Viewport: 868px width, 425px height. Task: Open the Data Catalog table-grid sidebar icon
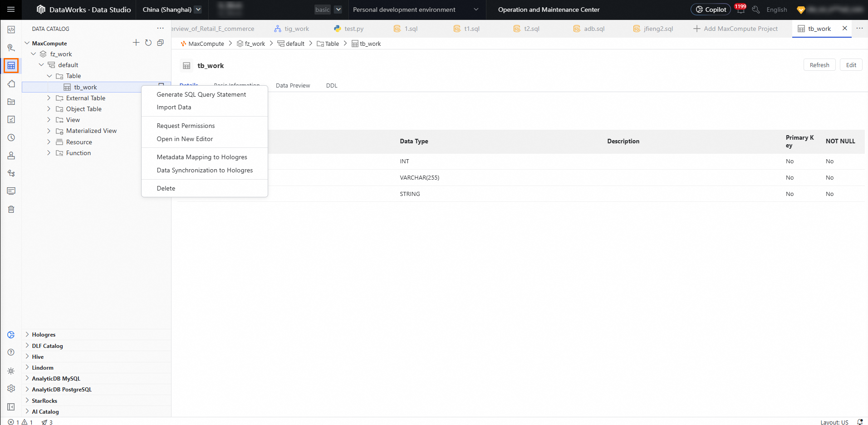[x=11, y=66]
